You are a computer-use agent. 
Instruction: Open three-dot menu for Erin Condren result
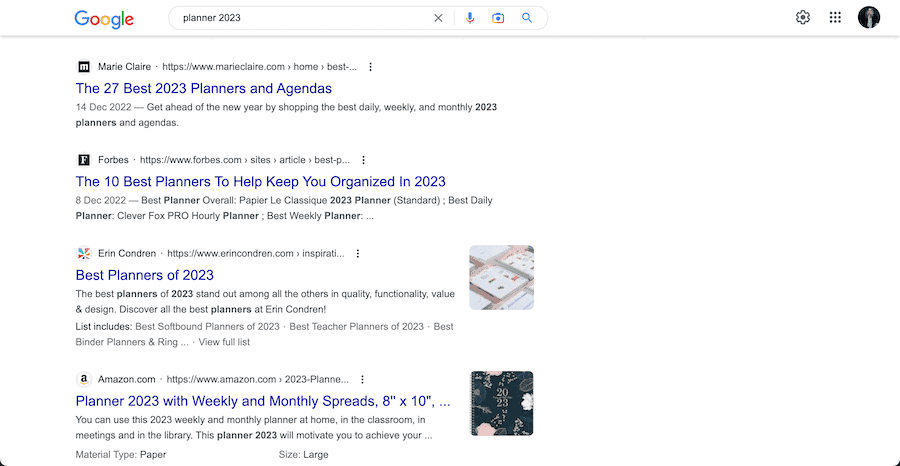(x=358, y=254)
